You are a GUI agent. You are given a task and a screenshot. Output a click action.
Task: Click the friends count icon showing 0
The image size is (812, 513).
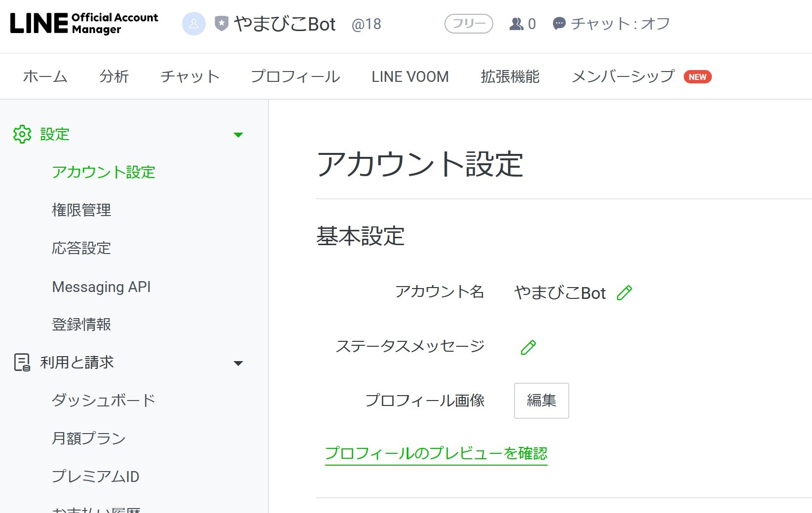click(516, 23)
